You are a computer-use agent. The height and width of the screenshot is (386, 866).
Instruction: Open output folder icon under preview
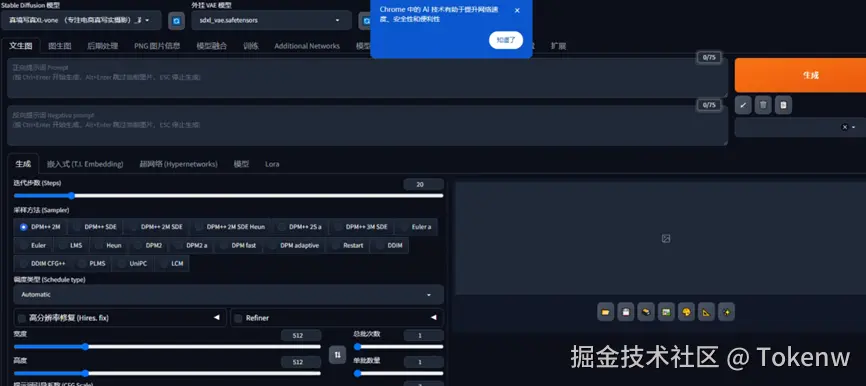click(x=605, y=312)
